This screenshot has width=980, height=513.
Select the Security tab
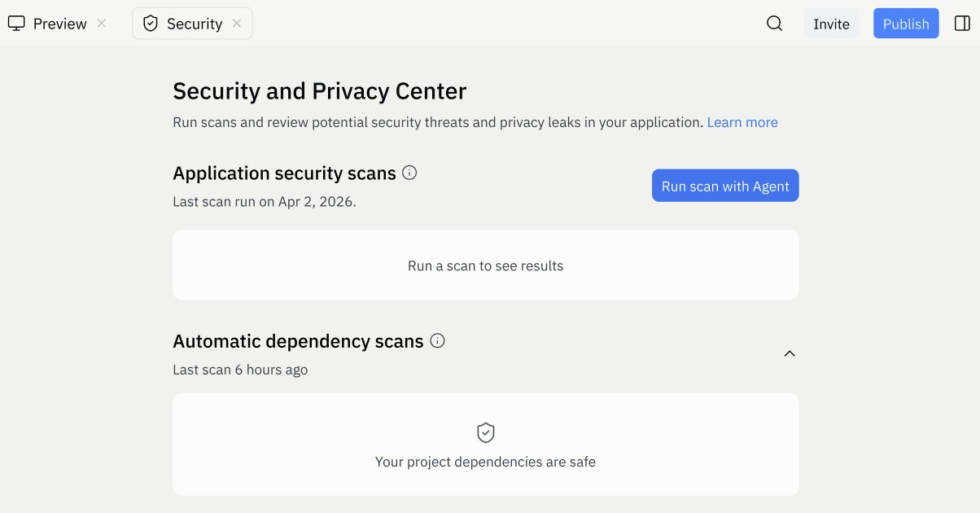(x=192, y=24)
